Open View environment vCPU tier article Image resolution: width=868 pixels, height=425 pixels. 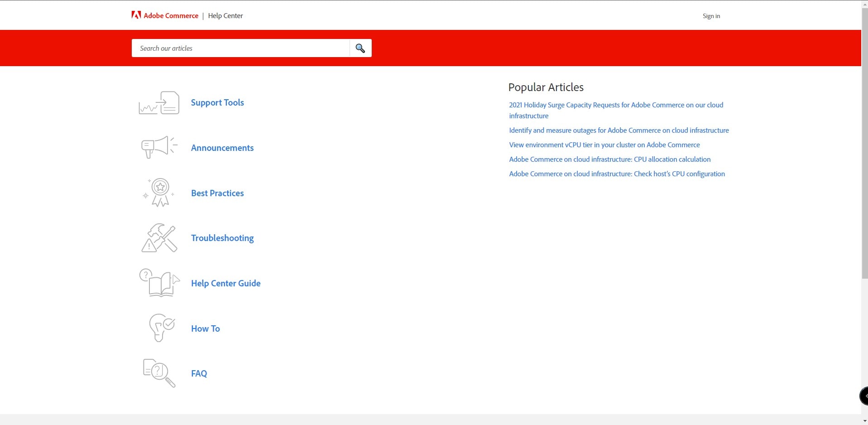pyautogui.click(x=604, y=145)
